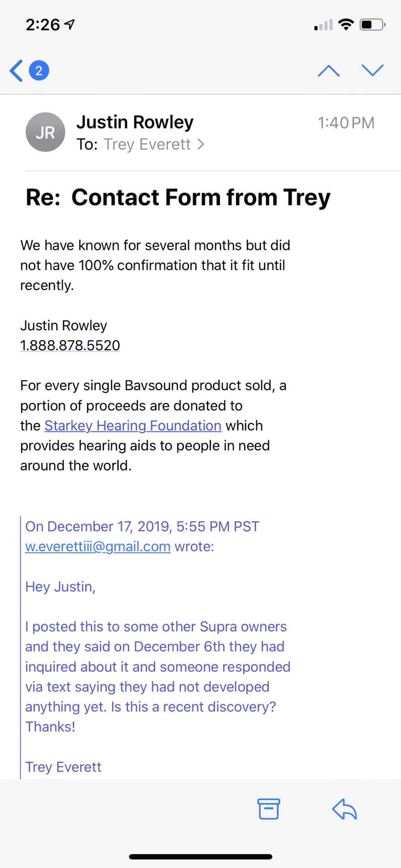Go to next message with down arrow
The image size is (401, 868).
373,70
